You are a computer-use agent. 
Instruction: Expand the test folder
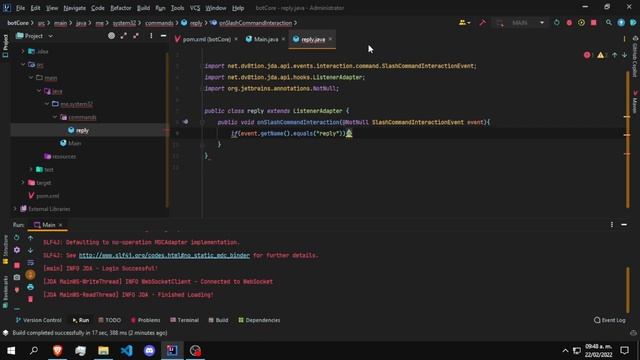point(31,169)
